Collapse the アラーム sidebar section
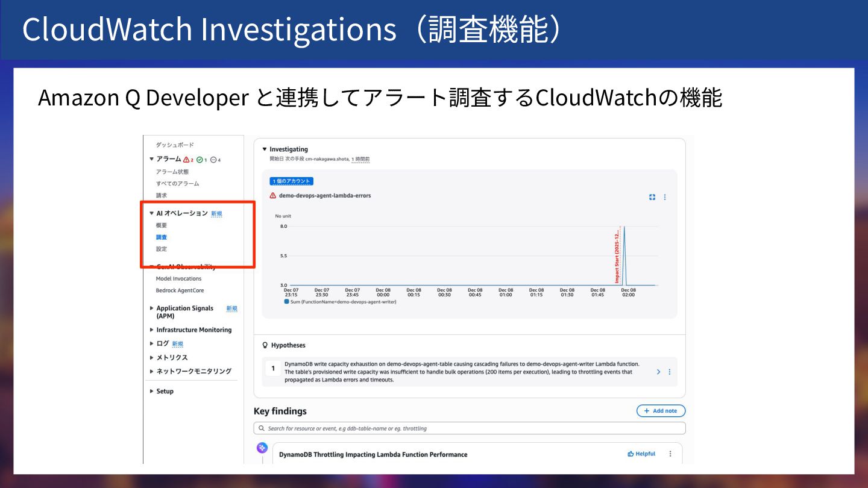Viewport: 868px width, 488px height. pos(152,159)
